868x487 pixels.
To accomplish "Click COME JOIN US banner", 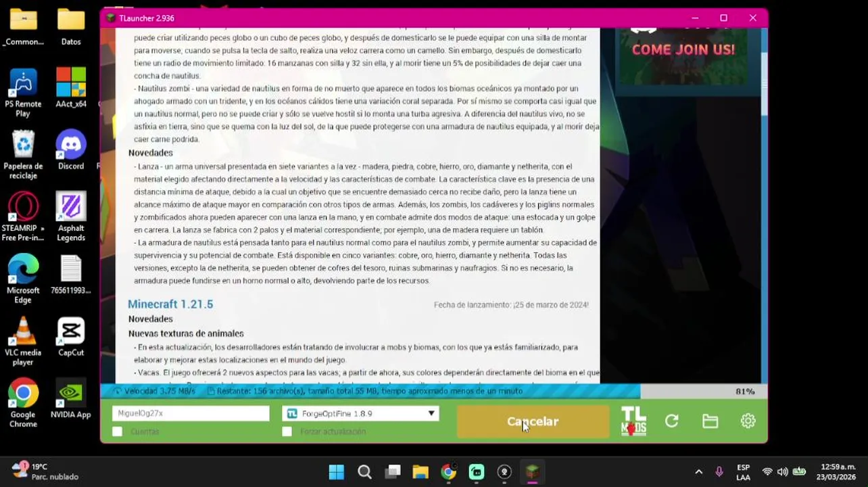I will tap(683, 49).
